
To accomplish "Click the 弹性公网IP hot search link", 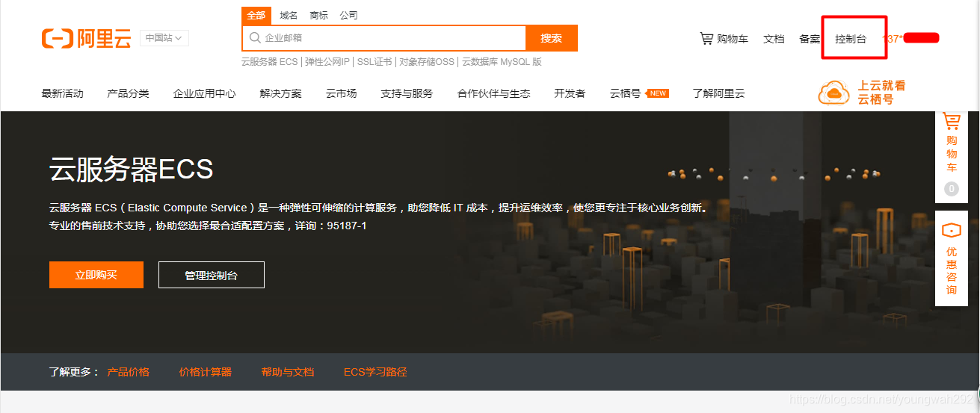I will (327, 62).
